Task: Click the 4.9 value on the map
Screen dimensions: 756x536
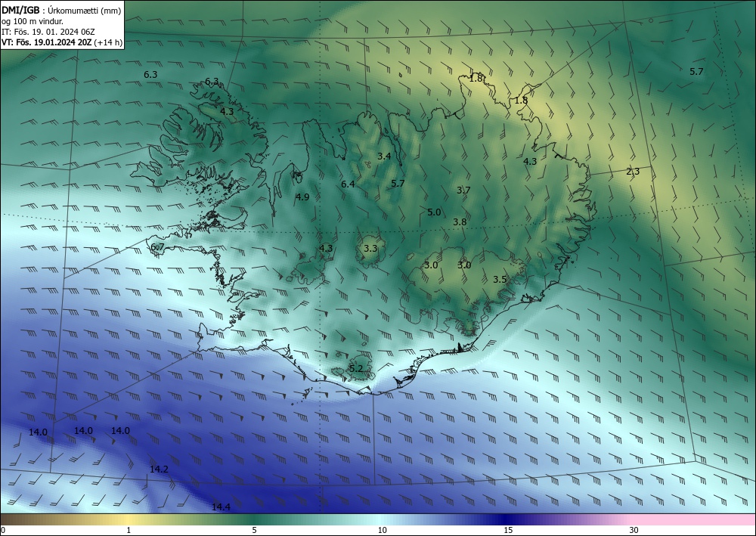Action: pyautogui.click(x=303, y=197)
